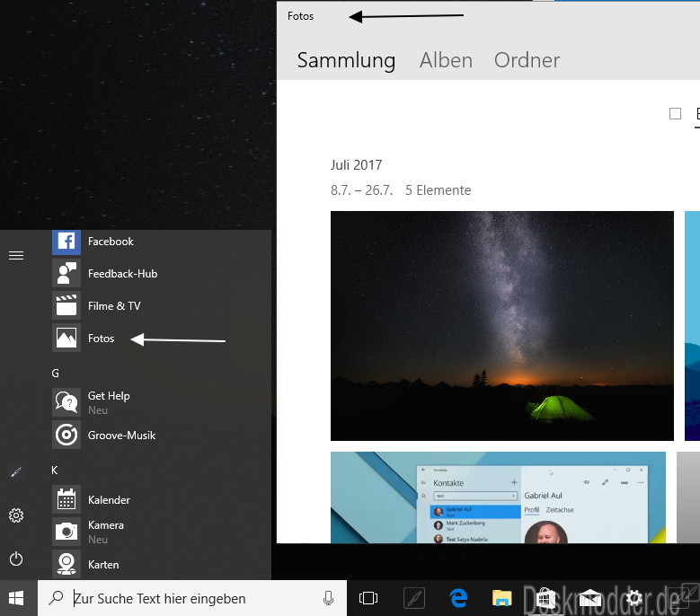Screen dimensions: 700x616
Task: Open Settings gear on the taskbar
Action: point(634,598)
